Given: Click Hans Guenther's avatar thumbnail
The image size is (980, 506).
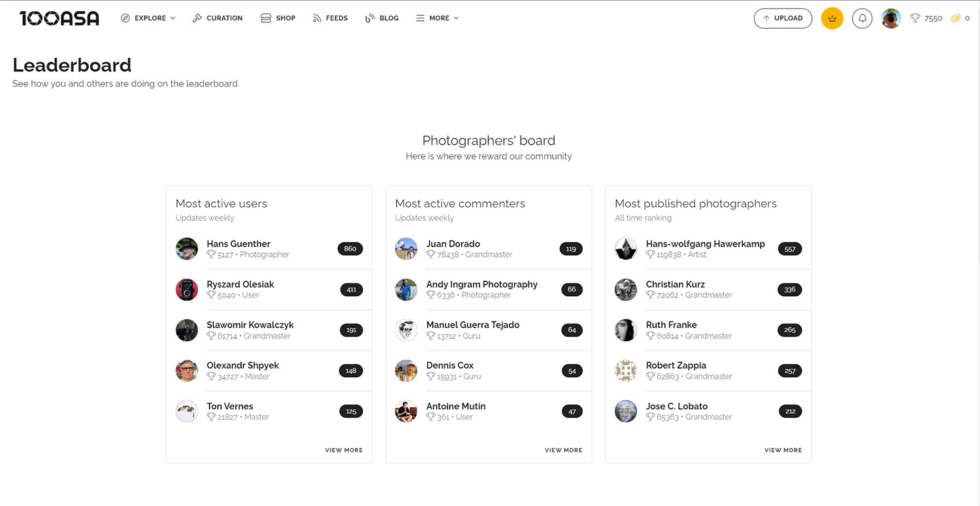Looking at the screenshot, I should pos(187,249).
